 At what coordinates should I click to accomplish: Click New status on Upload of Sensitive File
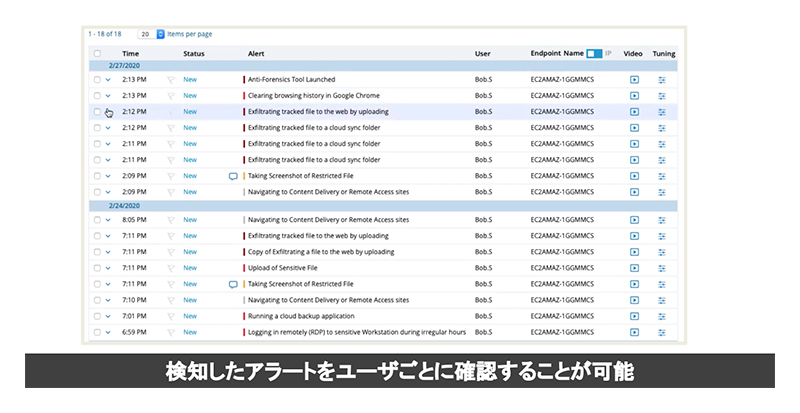(x=190, y=268)
